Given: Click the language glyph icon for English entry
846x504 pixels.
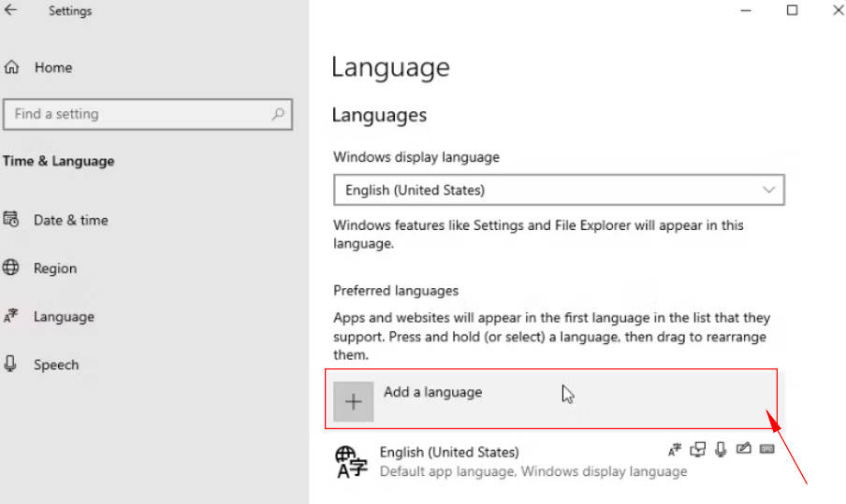Looking at the screenshot, I should 352,461.
